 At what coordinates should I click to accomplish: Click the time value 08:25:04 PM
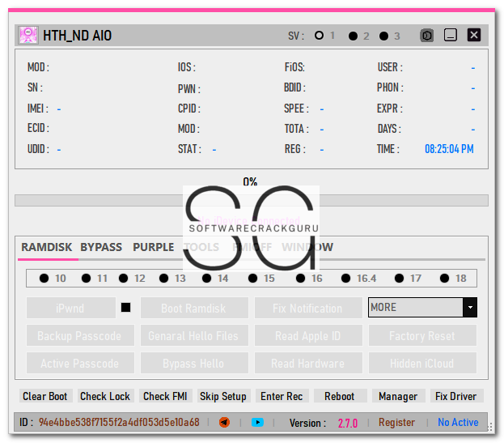(x=449, y=149)
